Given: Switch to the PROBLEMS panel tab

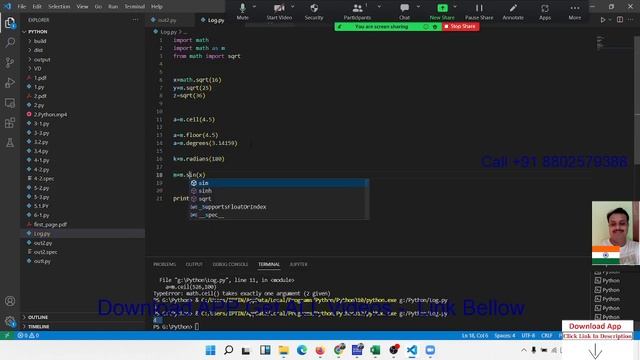Looking at the screenshot, I should pyautogui.click(x=164, y=264).
